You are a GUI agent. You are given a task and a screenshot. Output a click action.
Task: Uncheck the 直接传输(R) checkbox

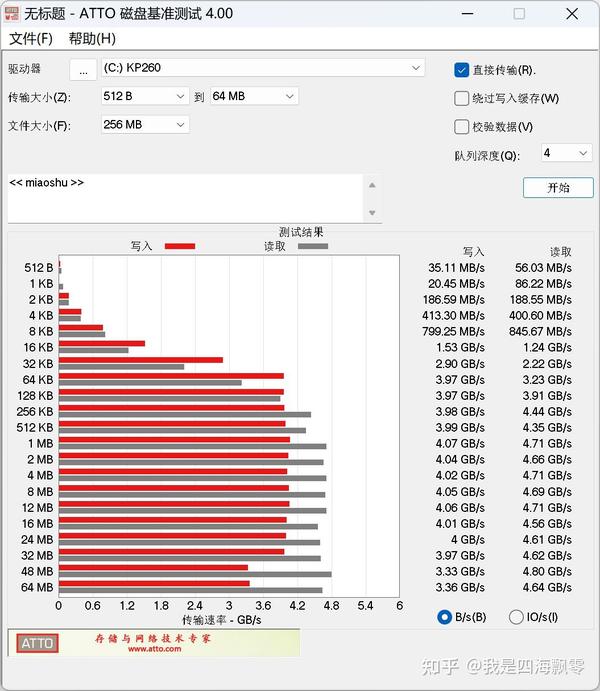(461, 70)
